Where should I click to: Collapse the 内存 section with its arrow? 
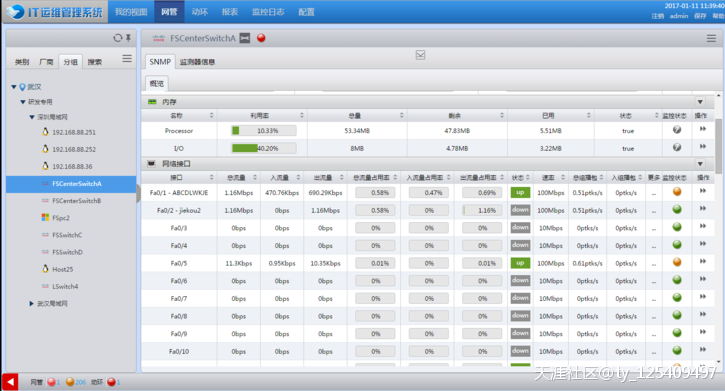click(700, 102)
